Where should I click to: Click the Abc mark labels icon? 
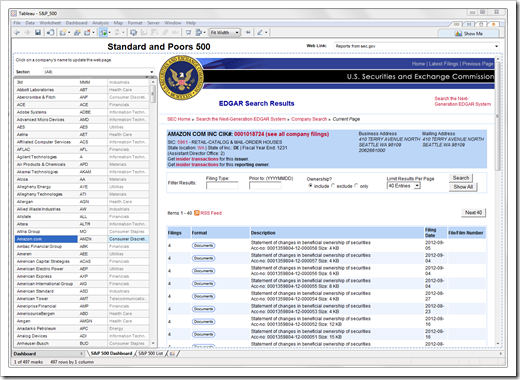click(176, 32)
